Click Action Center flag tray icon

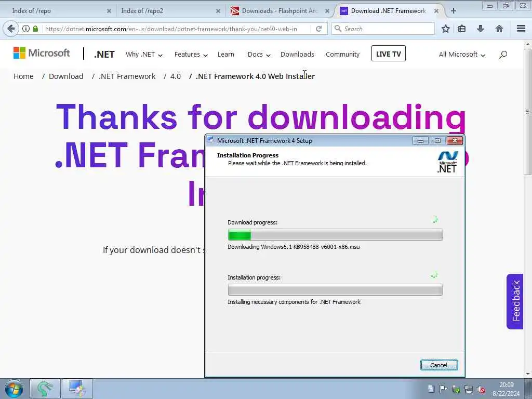coord(444,389)
